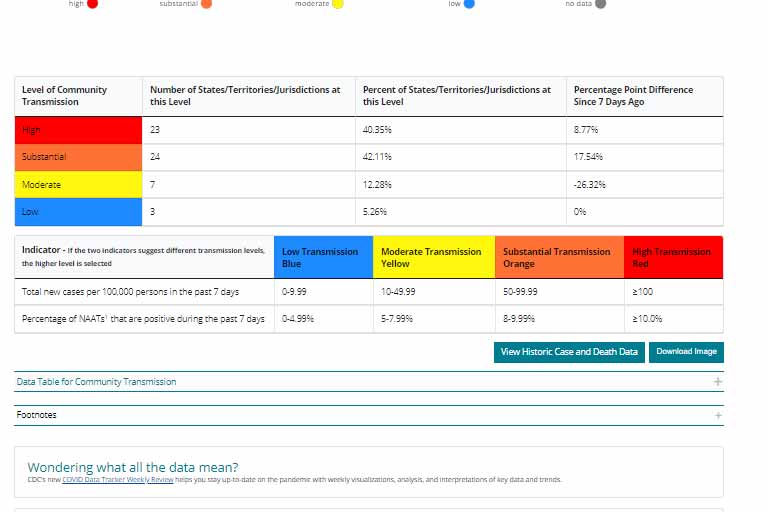Screen dimensions: 768x512
Task: Click the Number of States/Territories/Jurisdictions column header
Action: 249,96
